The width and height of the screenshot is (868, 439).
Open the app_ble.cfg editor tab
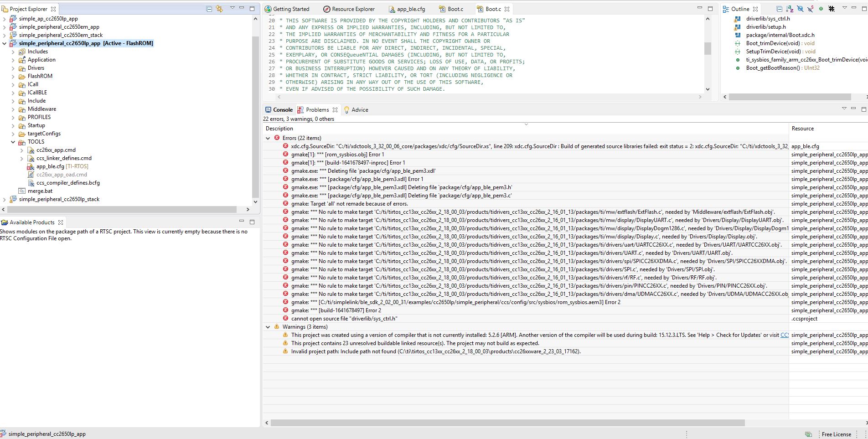407,9
